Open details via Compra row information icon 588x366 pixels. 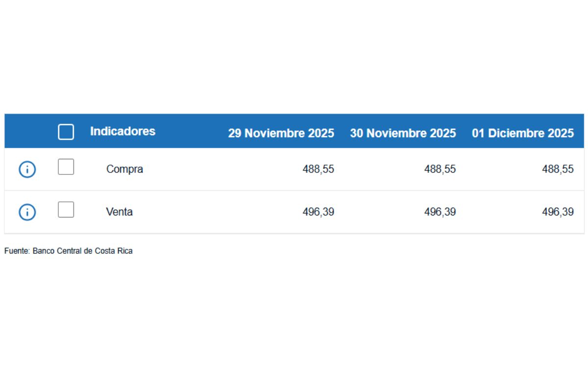click(27, 170)
